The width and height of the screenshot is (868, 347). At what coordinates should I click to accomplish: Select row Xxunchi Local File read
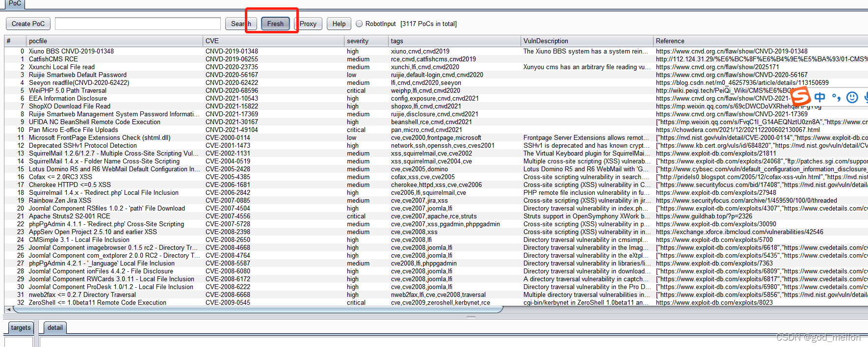[x=436, y=67]
